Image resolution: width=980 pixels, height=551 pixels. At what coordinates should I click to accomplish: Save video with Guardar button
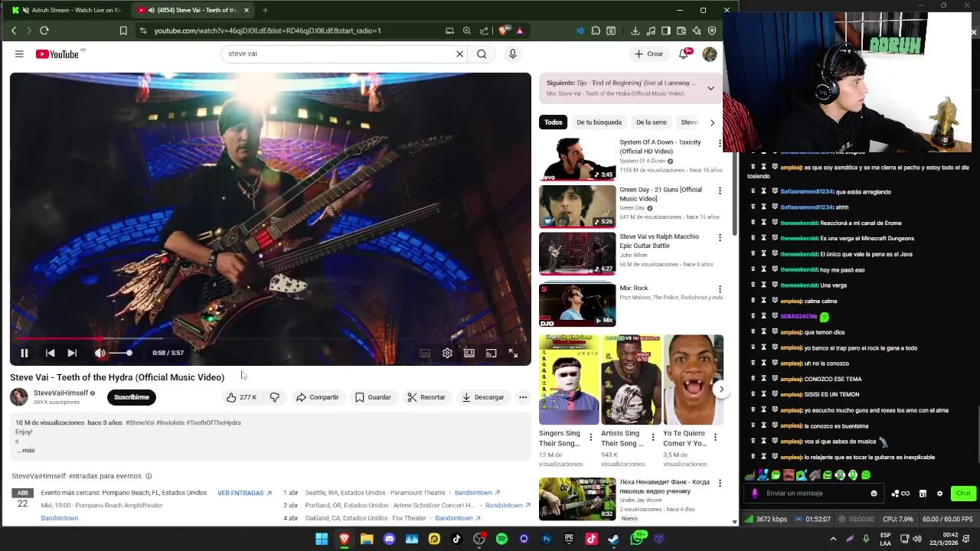tap(373, 397)
